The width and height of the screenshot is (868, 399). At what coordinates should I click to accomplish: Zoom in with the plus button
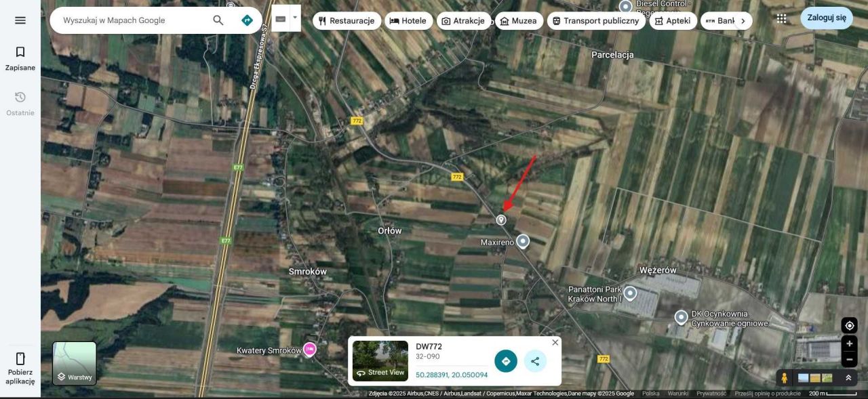tap(849, 343)
